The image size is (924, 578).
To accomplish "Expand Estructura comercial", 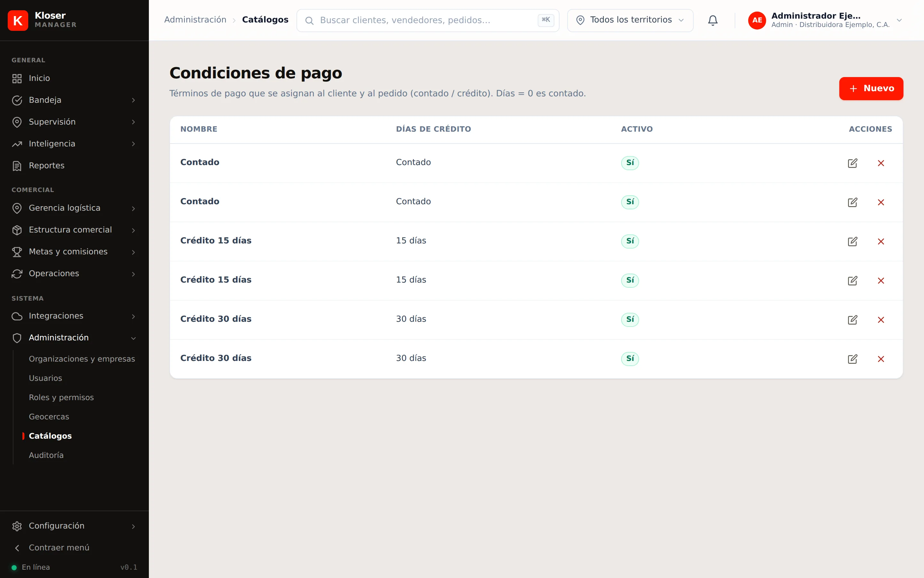I will pyautogui.click(x=74, y=230).
